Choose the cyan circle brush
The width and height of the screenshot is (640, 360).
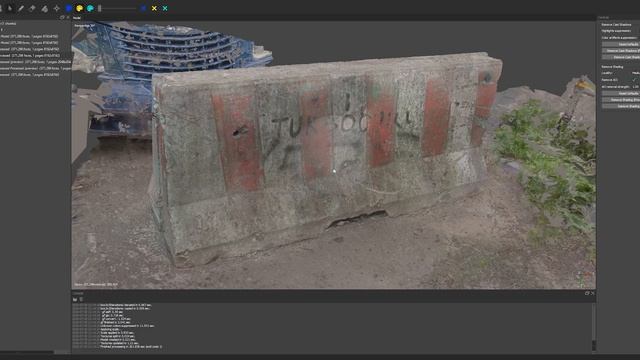[x=90, y=8]
